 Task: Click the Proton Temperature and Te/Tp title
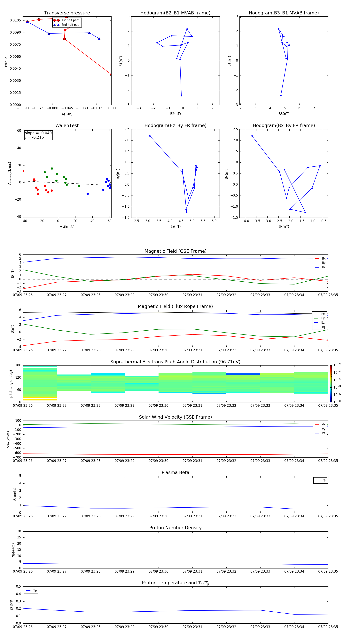coord(175,583)
